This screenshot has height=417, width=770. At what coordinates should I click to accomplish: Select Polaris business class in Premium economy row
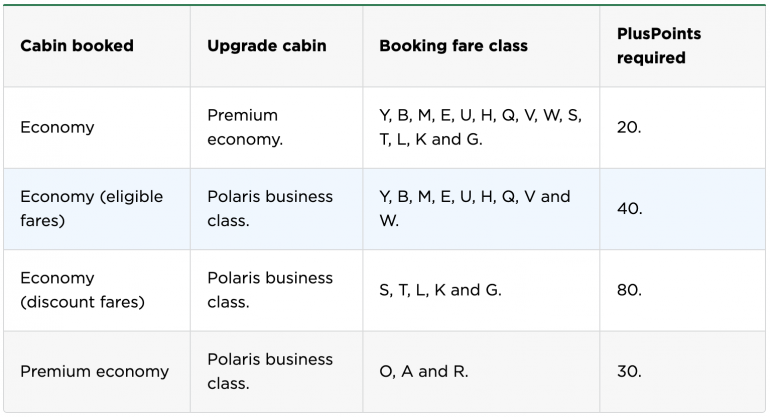(x=270, y=371)
